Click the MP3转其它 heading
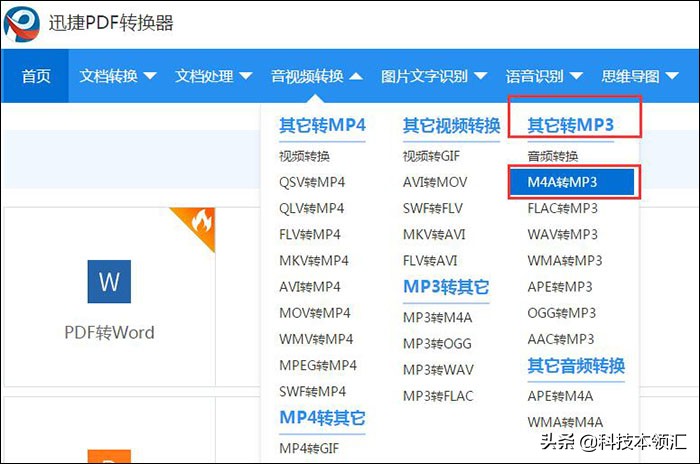The width and height of the screenshot is (700, 464). coord(446,287)
